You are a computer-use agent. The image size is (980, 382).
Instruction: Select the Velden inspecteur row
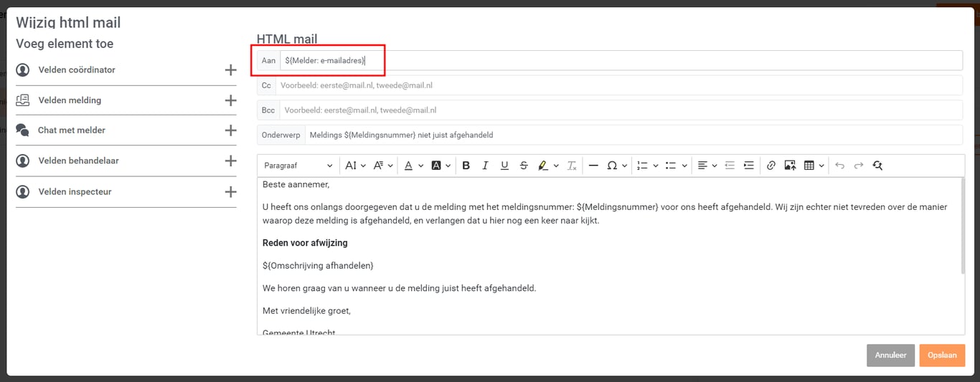coord(126,192)
